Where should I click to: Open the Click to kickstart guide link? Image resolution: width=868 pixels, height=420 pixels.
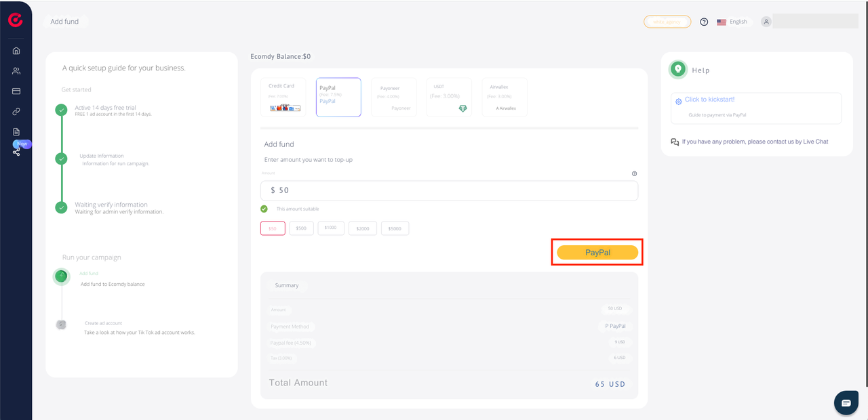[x=709, y=100]
